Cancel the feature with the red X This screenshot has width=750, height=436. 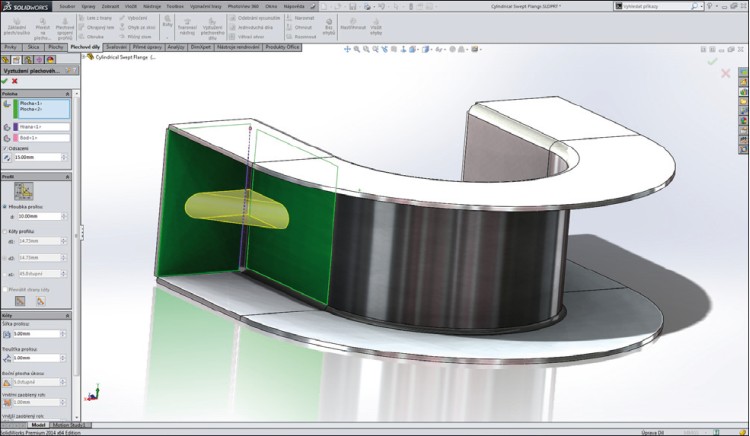tap(15, 81)
